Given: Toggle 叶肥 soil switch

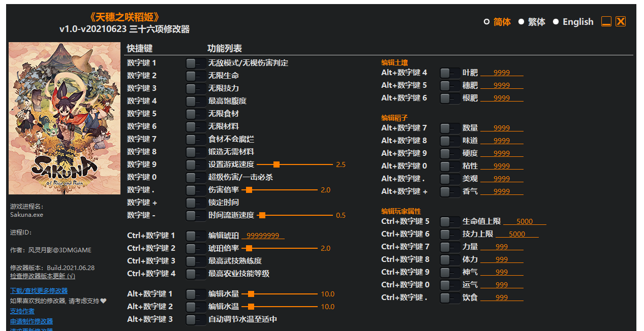Looking at the screenshot, I should (x=450, y=73).
